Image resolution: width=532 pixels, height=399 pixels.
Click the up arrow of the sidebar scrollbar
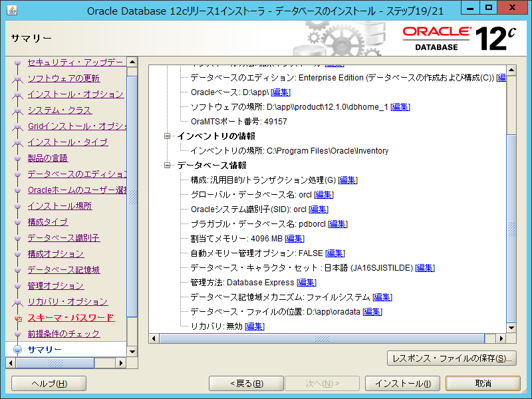pyautogui.click(x=132, y=63)
